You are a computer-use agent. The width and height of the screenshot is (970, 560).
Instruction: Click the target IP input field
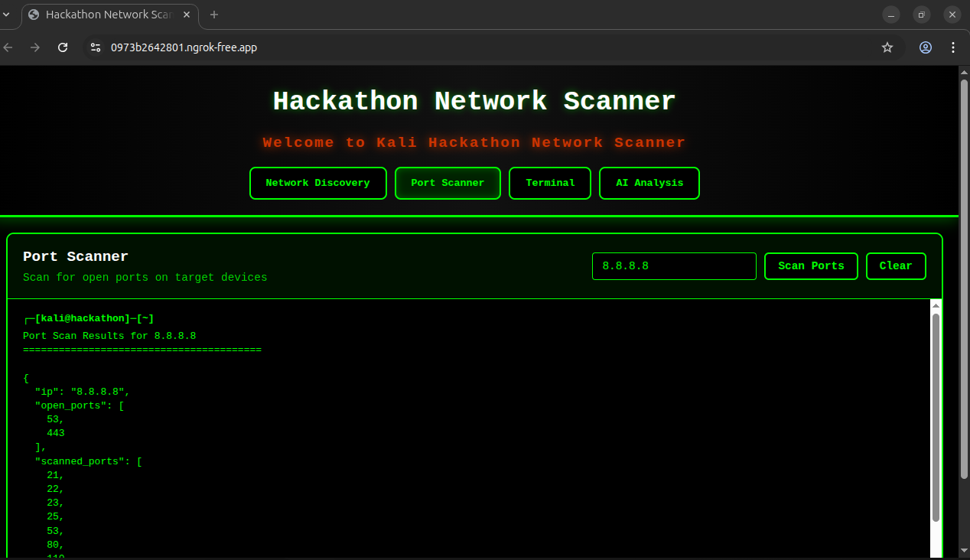(x=674, y=266)
